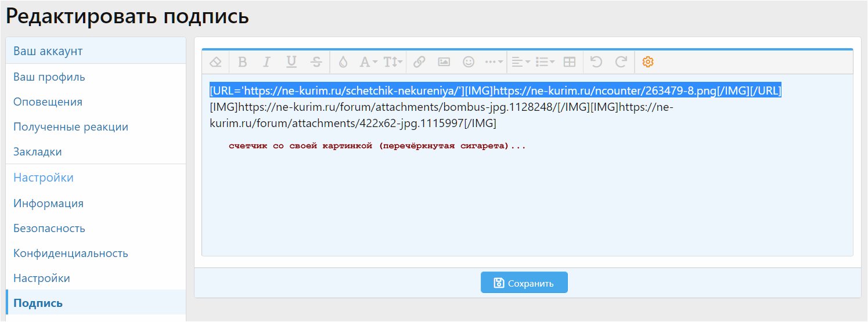Open Информация settings

pyautogui.click(x=96, y=203)
